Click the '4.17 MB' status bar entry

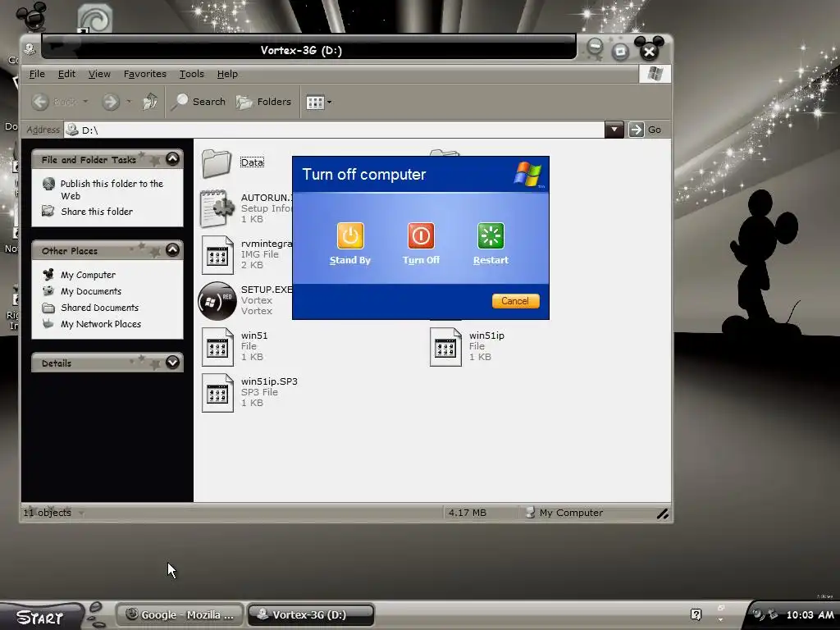click(x=467, y=513)
